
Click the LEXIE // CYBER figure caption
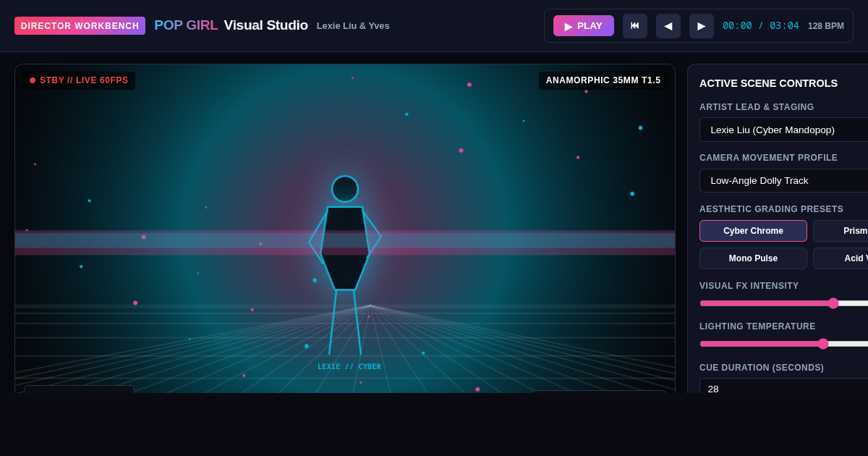click(349, 367)
